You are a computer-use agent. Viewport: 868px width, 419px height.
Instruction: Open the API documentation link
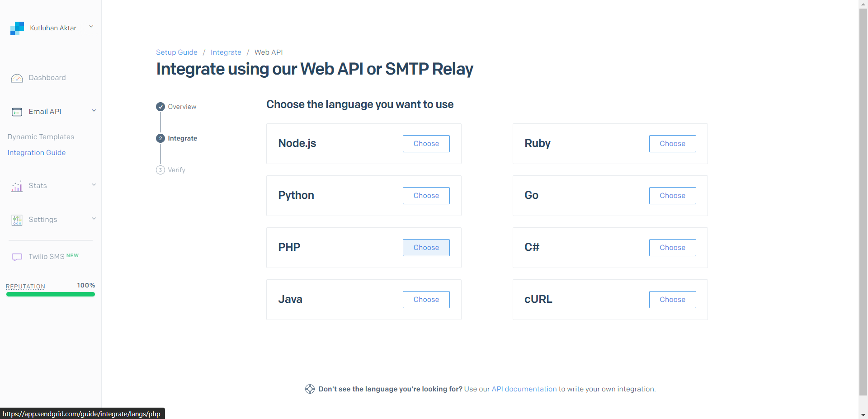[x=524, y=389]
